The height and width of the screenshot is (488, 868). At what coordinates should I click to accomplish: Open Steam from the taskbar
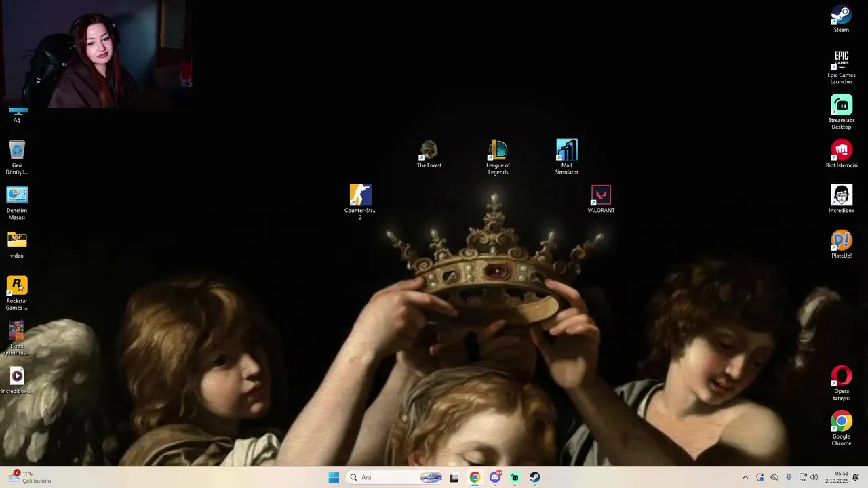click(535, 477)
